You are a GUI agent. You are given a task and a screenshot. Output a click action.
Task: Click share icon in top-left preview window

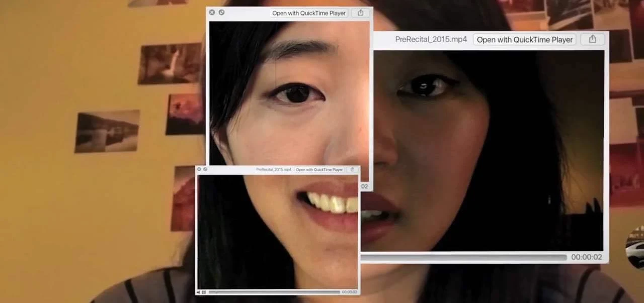pyautogui.click(x=360, y=13)
